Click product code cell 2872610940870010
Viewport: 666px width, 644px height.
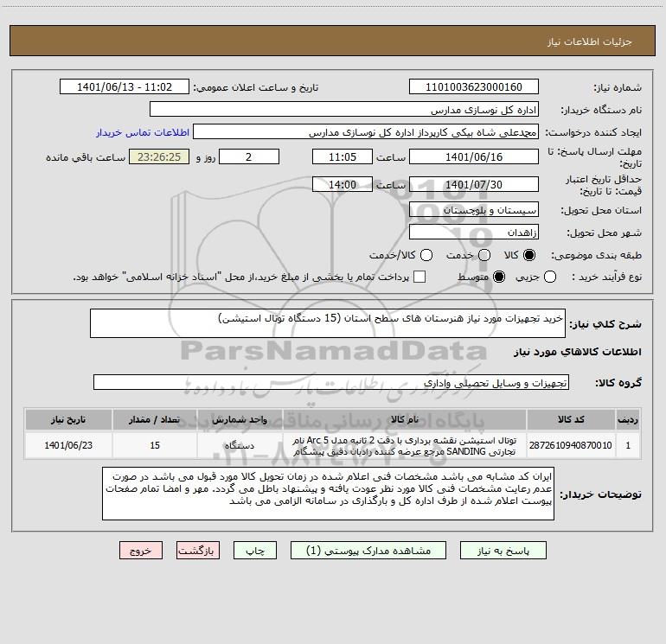(571, 445)
